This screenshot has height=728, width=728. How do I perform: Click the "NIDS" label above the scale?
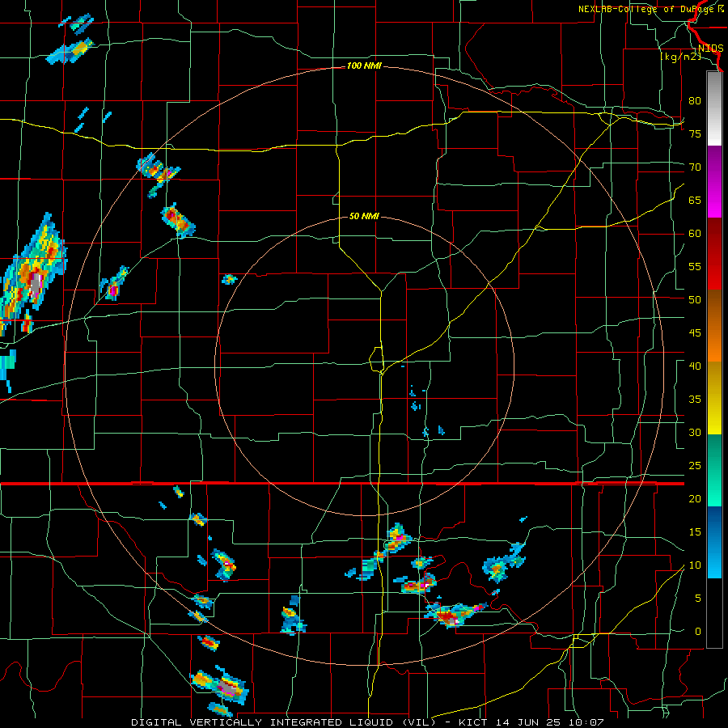[710, 49]
